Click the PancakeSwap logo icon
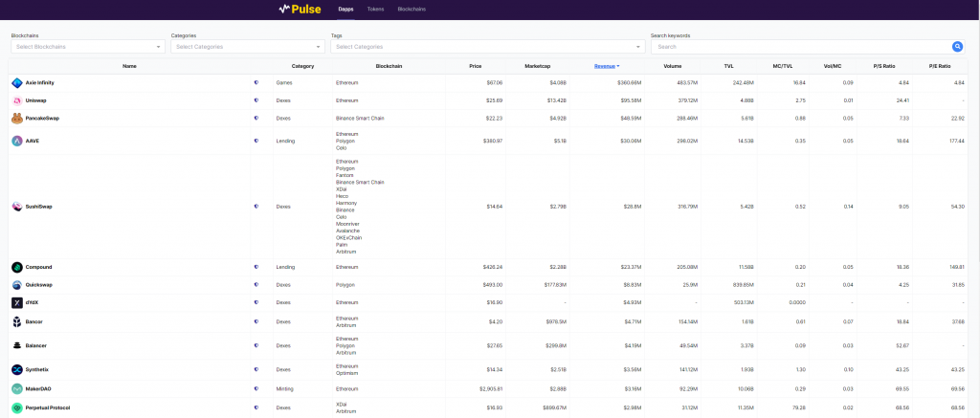 tap(17, 118)
